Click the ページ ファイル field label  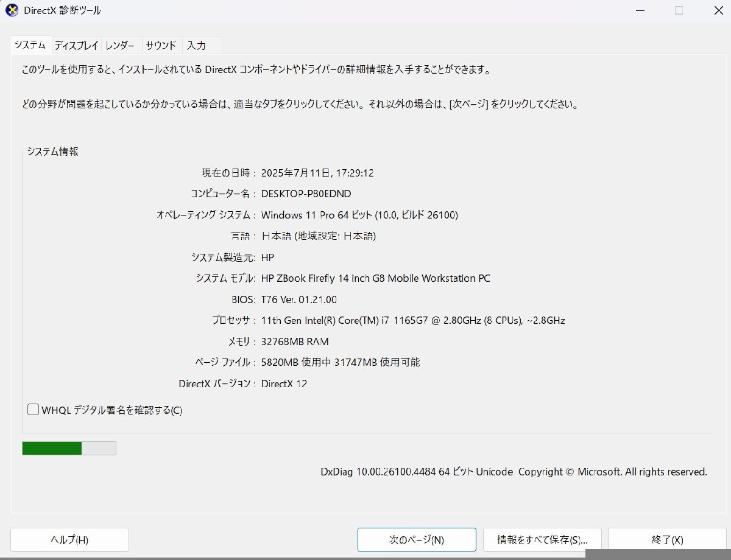225,362
